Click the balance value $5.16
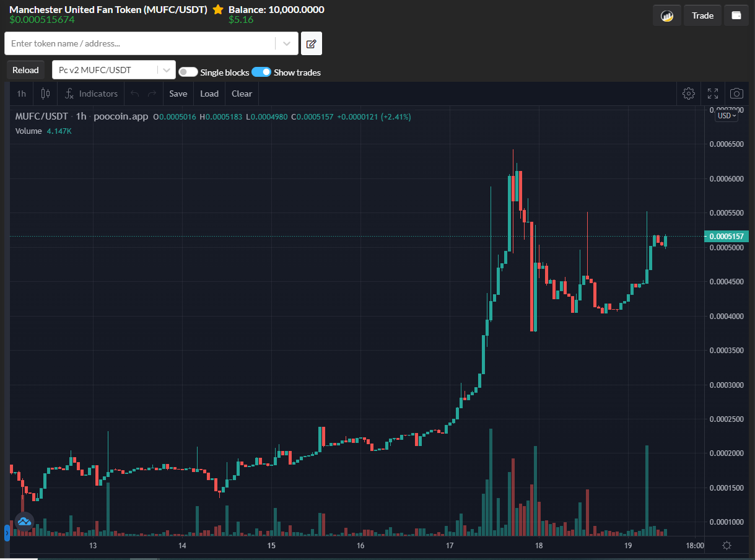 tap(241, 20)
